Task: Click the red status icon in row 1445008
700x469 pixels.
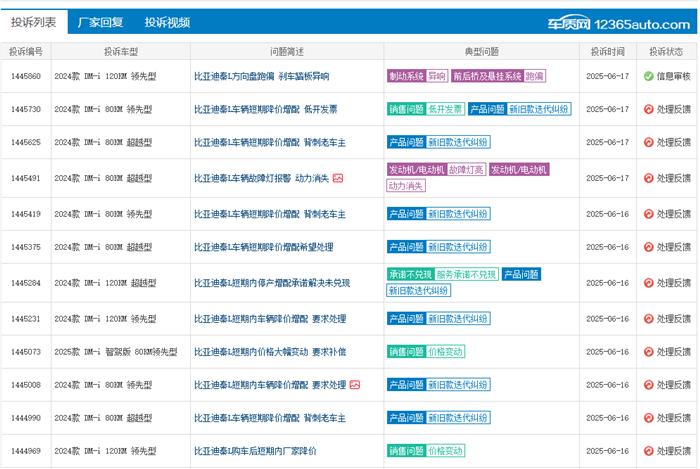Action: 649,385
